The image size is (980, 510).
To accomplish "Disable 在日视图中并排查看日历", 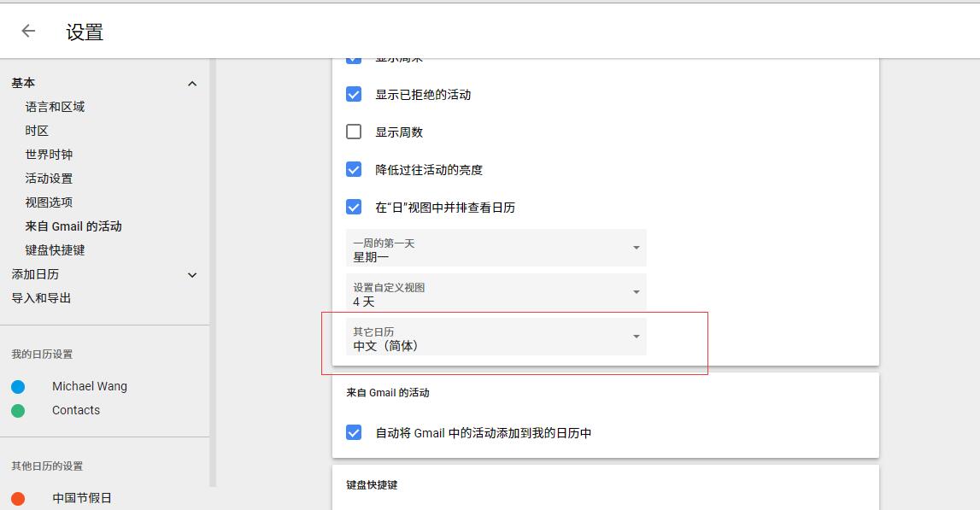I will point(354,207).
